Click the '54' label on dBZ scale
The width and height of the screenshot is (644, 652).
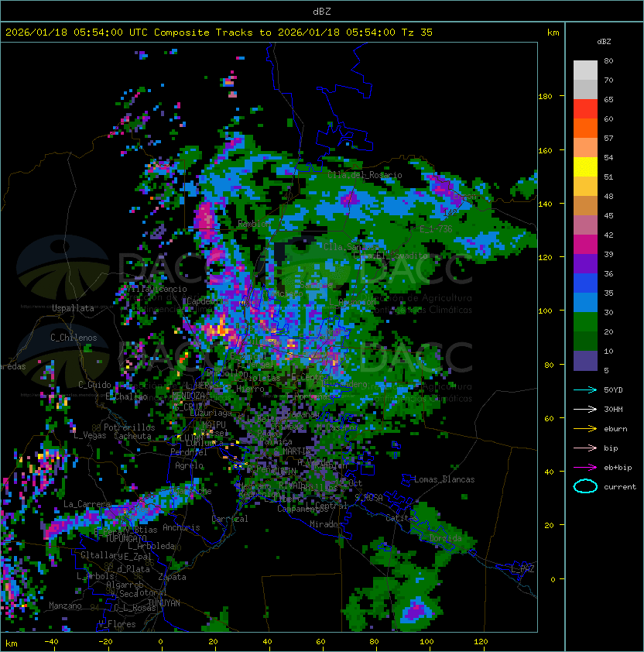608,158
